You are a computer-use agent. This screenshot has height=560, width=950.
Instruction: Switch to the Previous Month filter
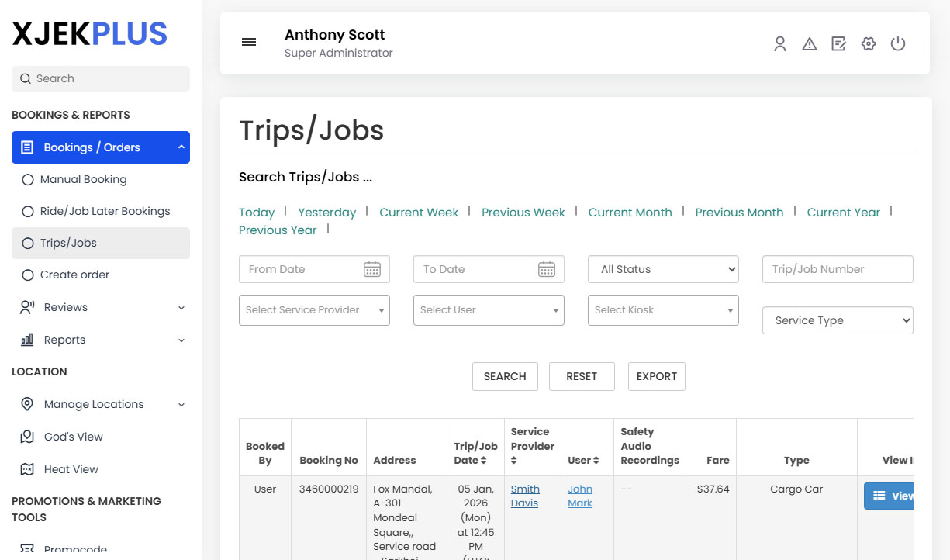click(739, 212)
